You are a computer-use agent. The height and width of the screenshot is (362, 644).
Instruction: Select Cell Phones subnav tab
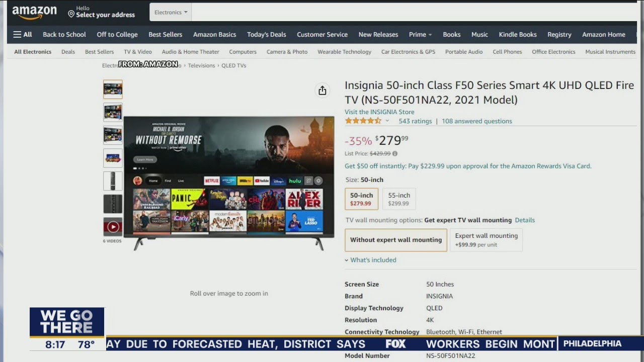tap(508, 52)
